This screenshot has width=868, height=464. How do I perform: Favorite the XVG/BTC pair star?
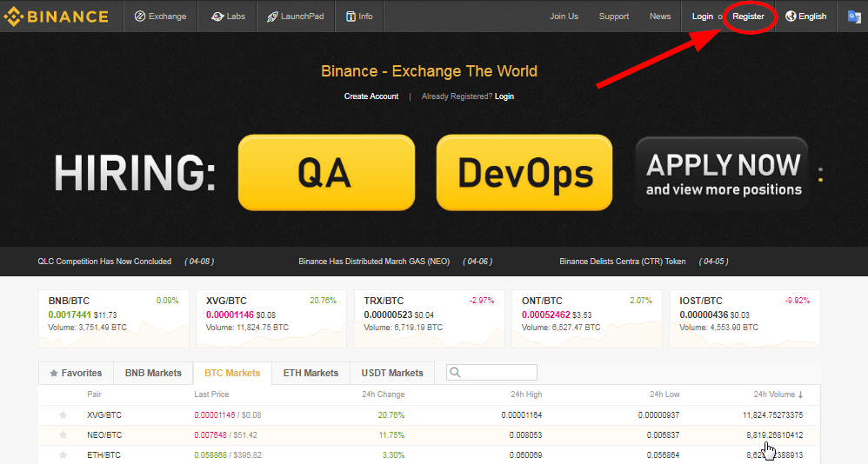pyautogui.click(x=63, y=414)
